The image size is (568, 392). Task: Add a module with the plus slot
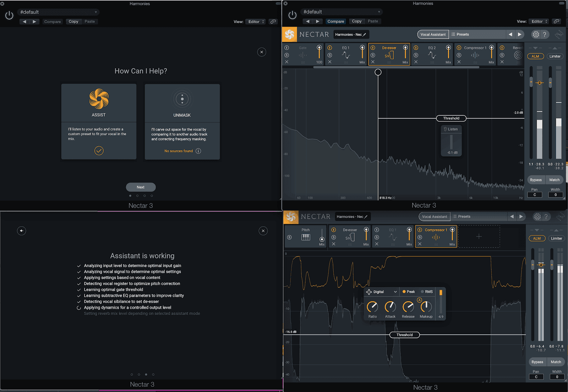coord(479,236)
